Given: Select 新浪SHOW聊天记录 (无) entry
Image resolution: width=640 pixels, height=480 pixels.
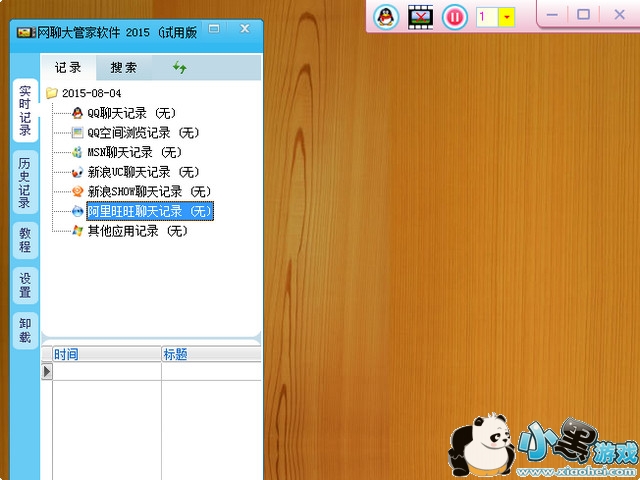Looking at the screenshot, I should [149, 191].
